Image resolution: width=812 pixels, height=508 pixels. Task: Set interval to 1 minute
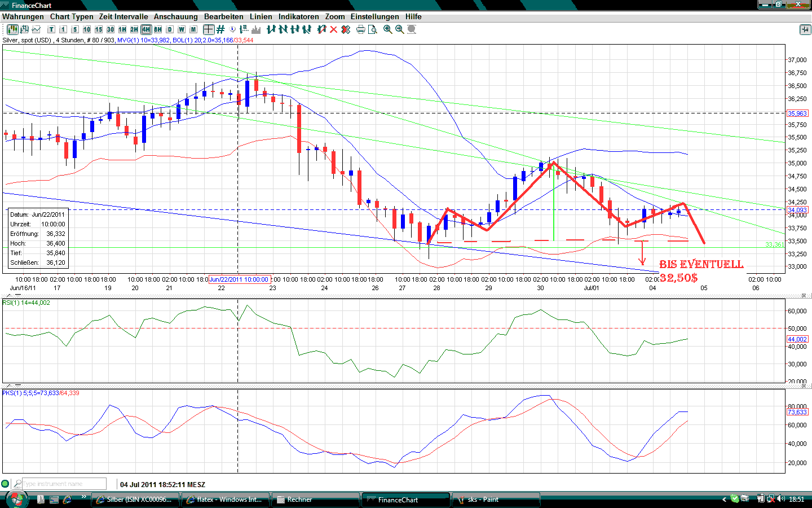[x=63, y=29]
